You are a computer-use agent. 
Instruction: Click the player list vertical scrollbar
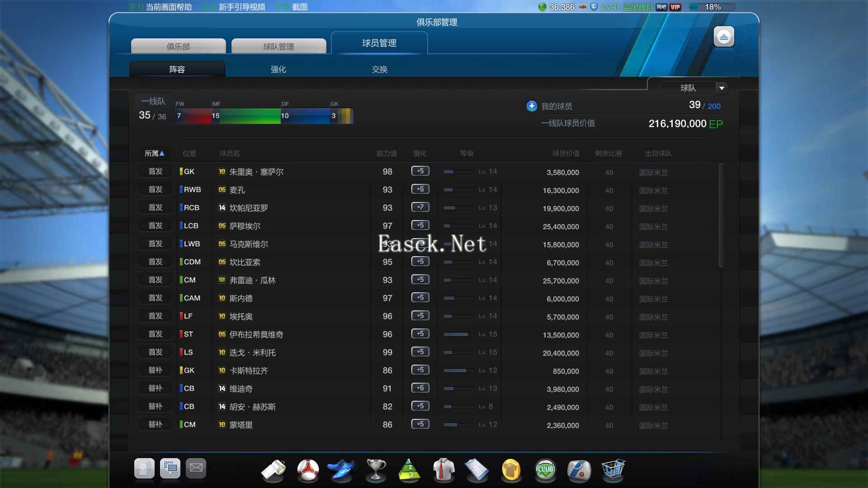point(721,216)
